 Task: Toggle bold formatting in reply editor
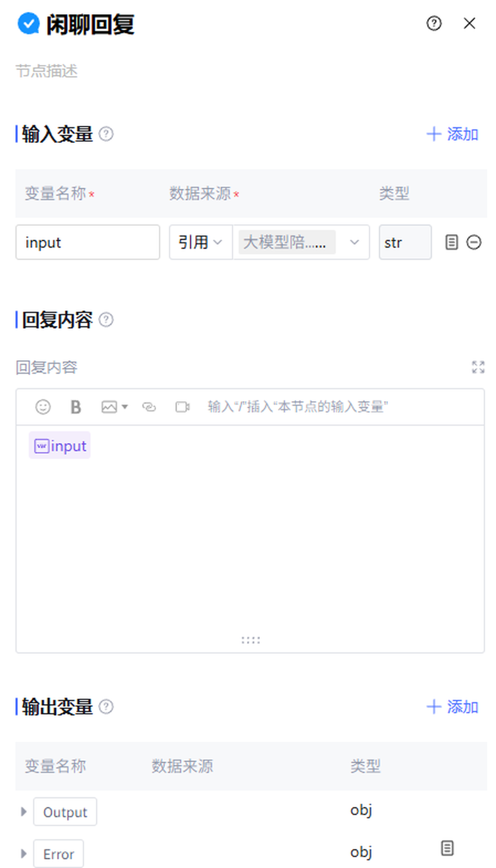[x=76, y=407]
